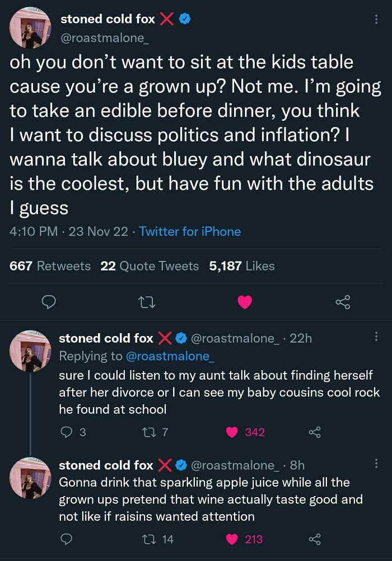The width and height of the screenshot is (392, 561).
Task: Open more options on the 22h reply
Action: point(376,336)
